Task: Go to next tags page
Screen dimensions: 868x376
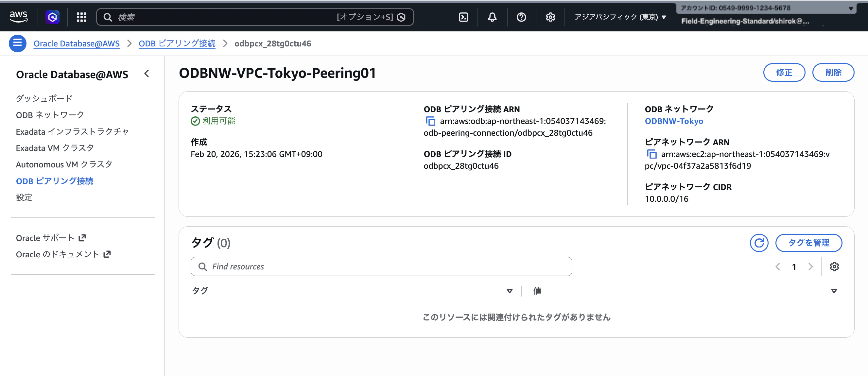Action: 810,266
